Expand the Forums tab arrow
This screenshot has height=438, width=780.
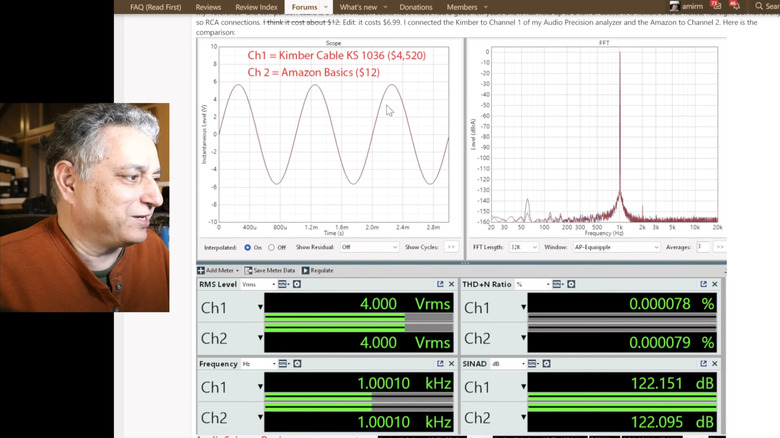tap(326, 7)
